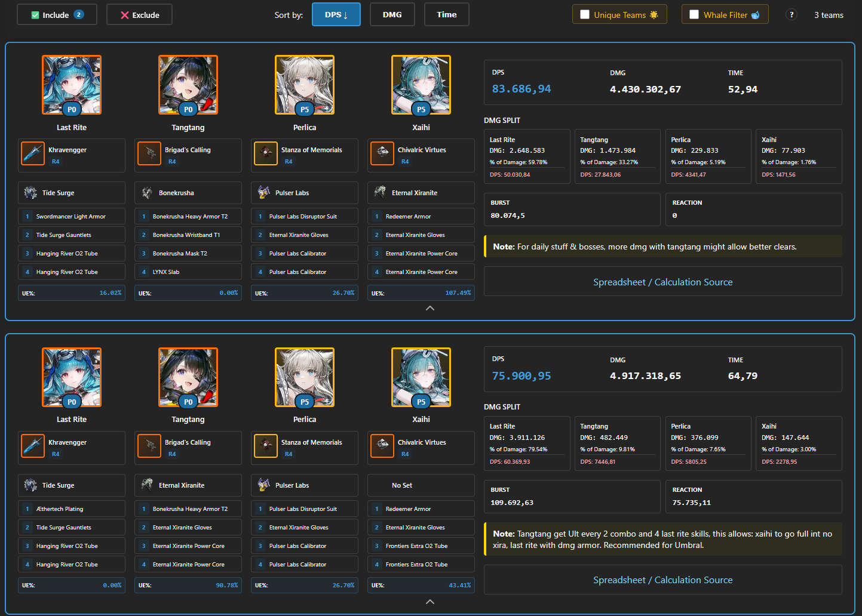The width and height of the screenshot is (862, 616).
Task: Toggle the green Include checkbox
Action: pos(35,15)
